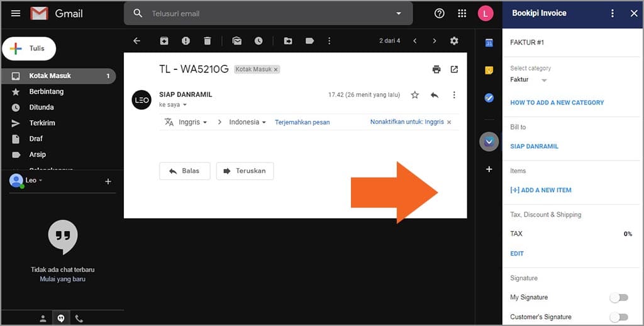Toggle Customer's Signature switch
644x326 pixels.
pyautogui.click(x=619, y=317)
